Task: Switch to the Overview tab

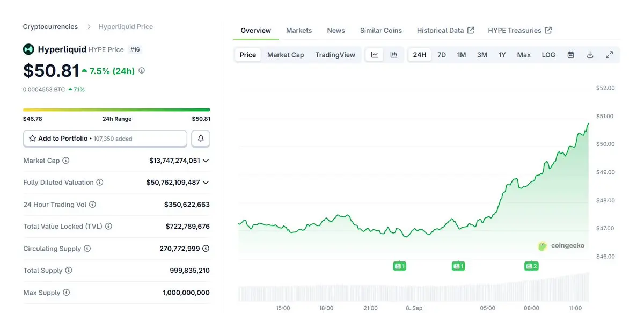Action: [256, 31]
